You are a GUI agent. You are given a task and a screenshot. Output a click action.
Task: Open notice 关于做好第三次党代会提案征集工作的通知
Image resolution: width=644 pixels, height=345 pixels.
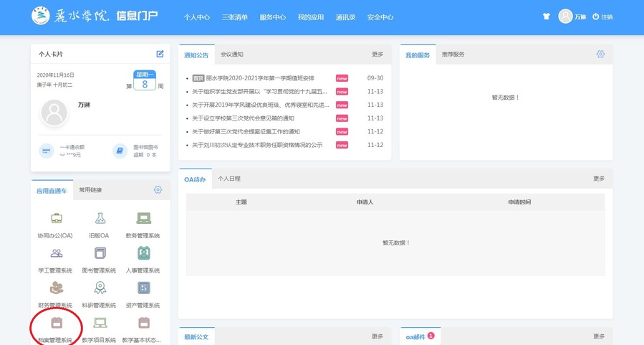[246, 131]
